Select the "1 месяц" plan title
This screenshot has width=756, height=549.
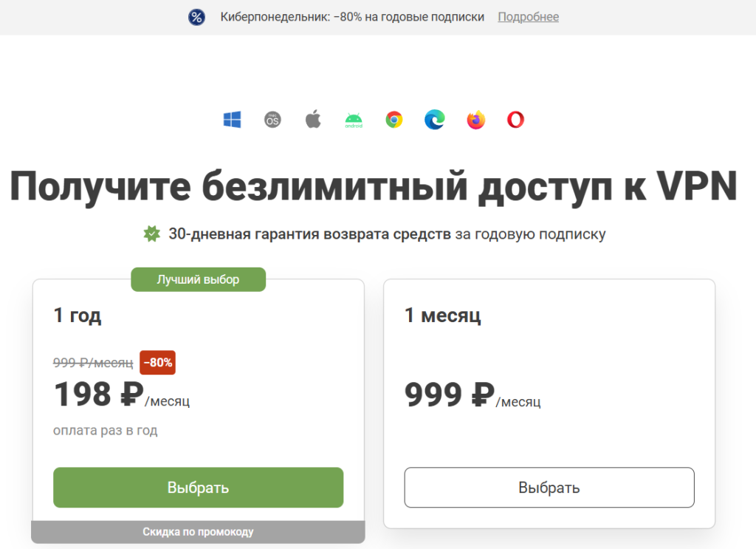point(442,316)
